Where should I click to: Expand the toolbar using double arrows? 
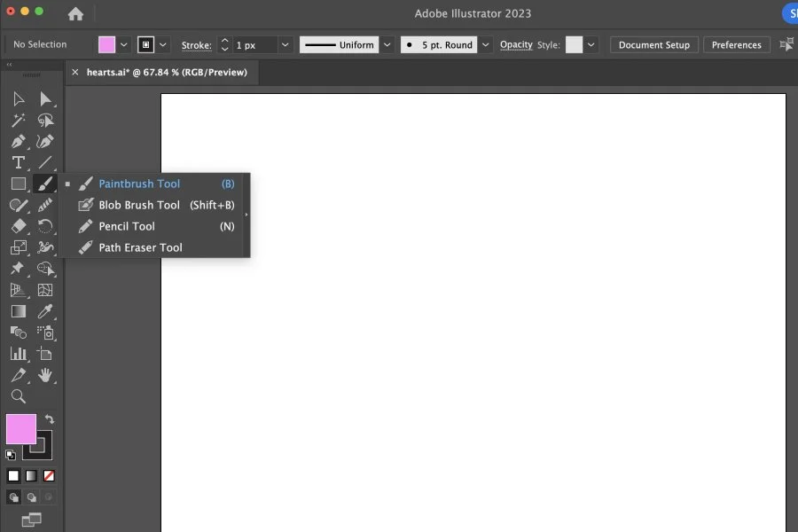click(x=9, y=65)
